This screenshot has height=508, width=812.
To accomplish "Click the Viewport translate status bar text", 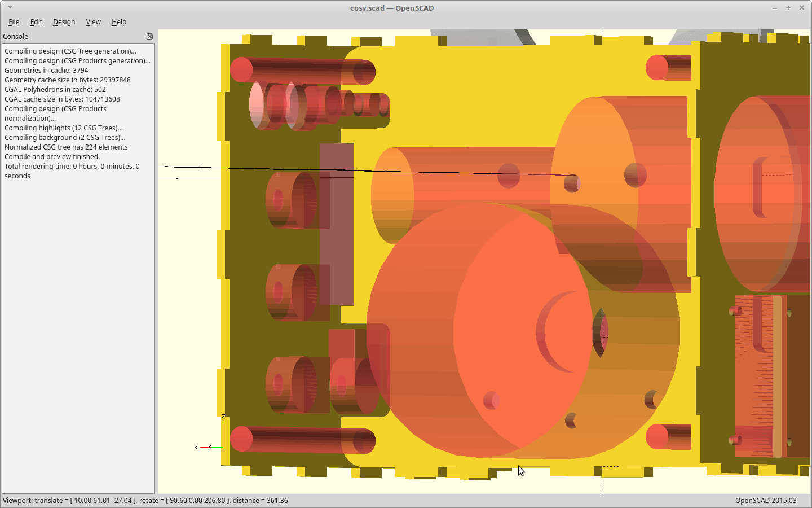I will coord(145,501).
